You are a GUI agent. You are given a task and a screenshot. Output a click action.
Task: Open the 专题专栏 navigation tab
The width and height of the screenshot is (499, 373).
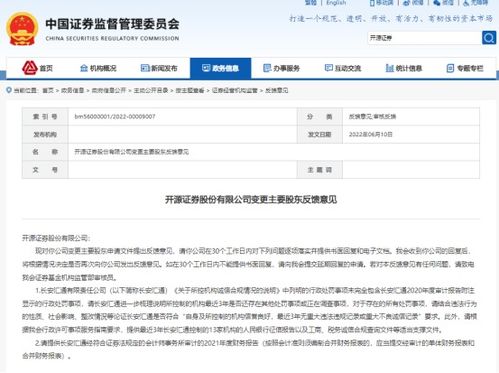point(465,68)
